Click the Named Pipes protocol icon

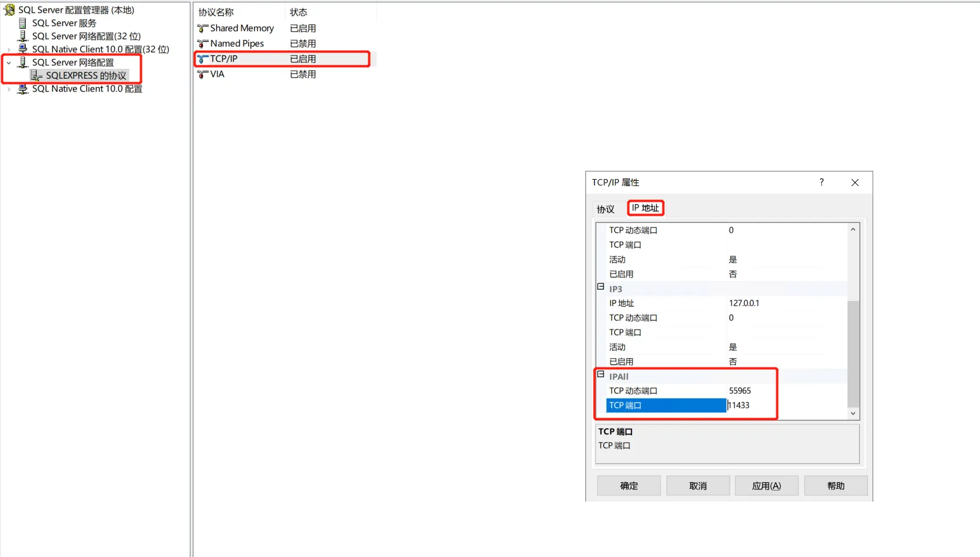pos(203,43)
